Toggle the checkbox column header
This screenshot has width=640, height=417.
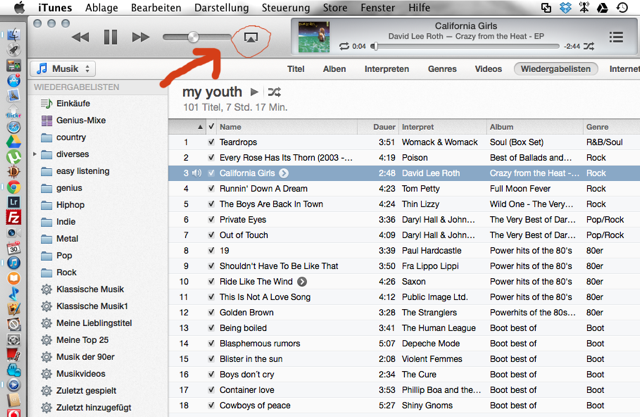coord(211,127)
